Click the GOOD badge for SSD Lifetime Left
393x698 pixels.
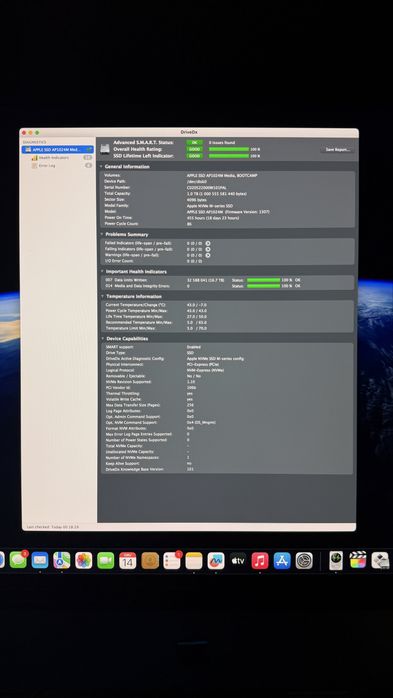194,156
